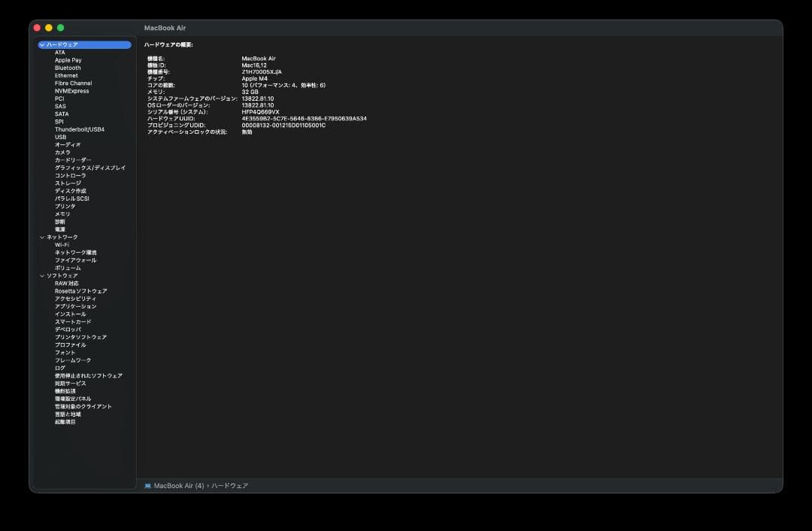Show Wi-Fi information under ネットワーク

click(62, 245)
